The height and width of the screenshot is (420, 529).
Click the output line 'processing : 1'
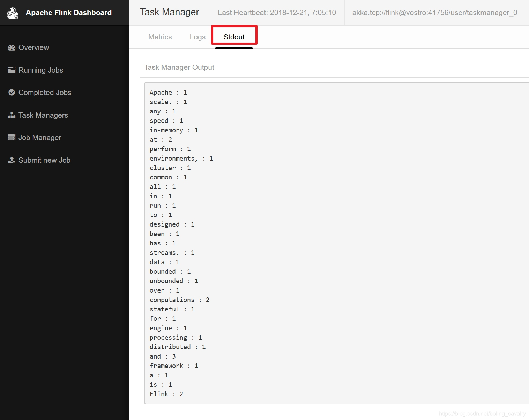click(176, 338)
